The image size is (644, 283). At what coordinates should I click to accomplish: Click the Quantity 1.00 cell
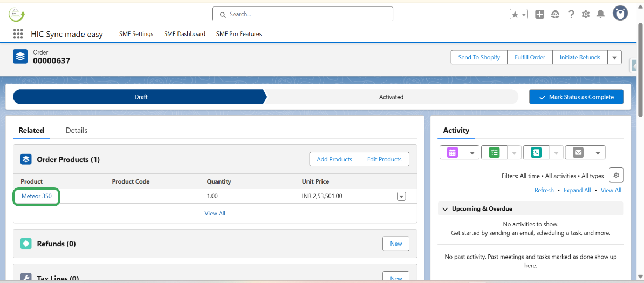coord(213,196)
